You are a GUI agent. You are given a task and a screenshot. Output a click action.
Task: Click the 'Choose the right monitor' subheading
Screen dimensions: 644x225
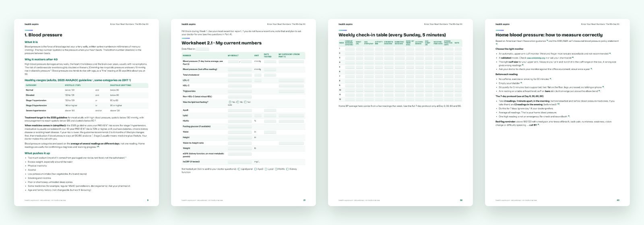(510, 49)
